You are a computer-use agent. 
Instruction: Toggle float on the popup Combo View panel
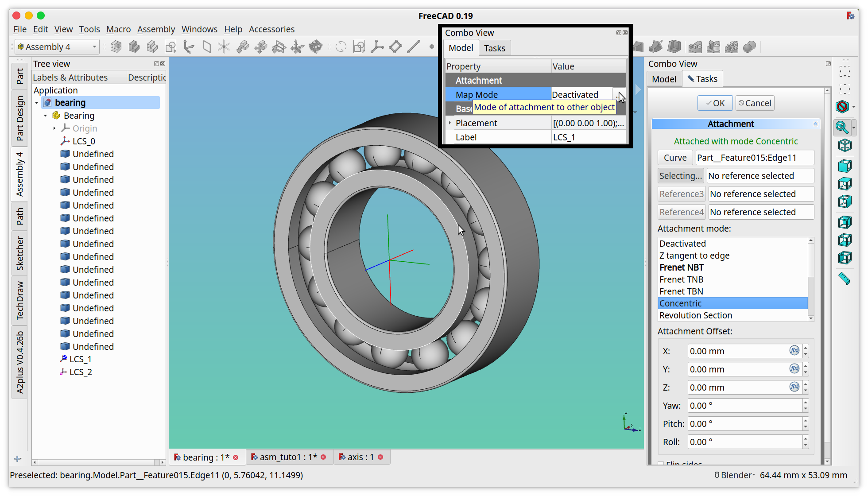[x=619, y=33]
